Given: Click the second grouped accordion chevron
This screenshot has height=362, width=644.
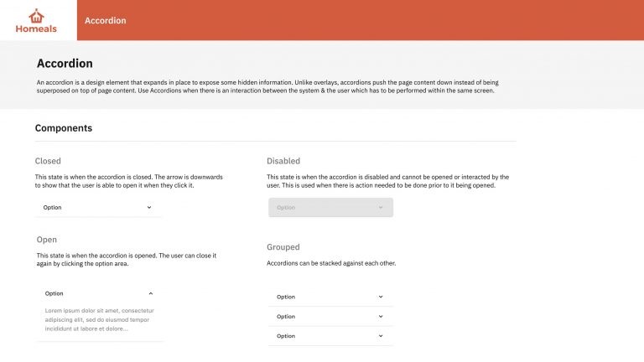Looking at the screenshot, I should coord(381,317).
